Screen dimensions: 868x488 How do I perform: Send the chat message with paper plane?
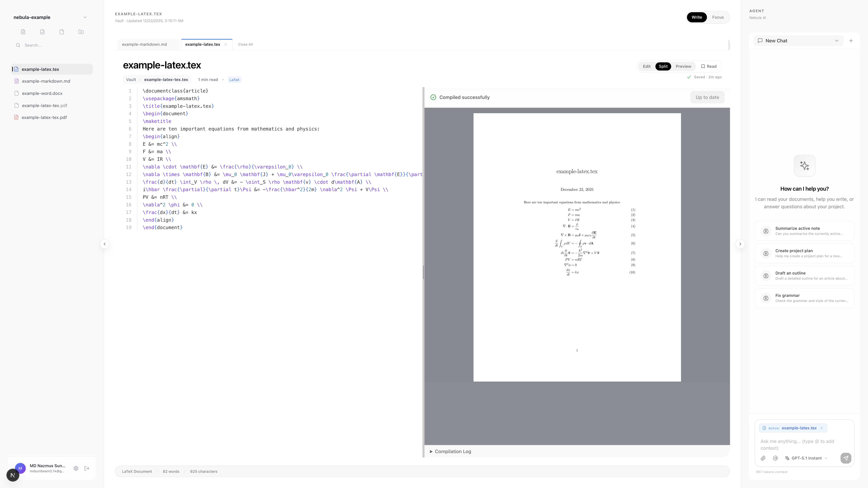click(845, 458)
